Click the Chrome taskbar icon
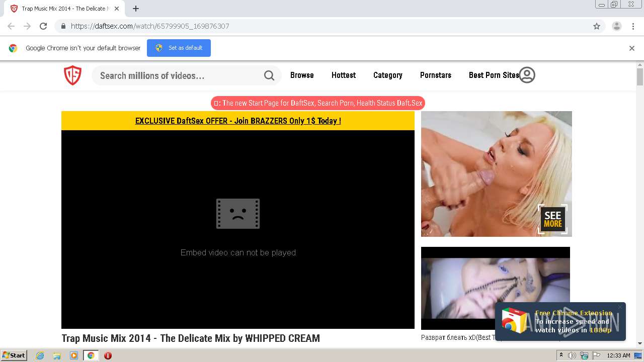Image resolution: width=644 pixels, height=362 pixels. point(91,355)
